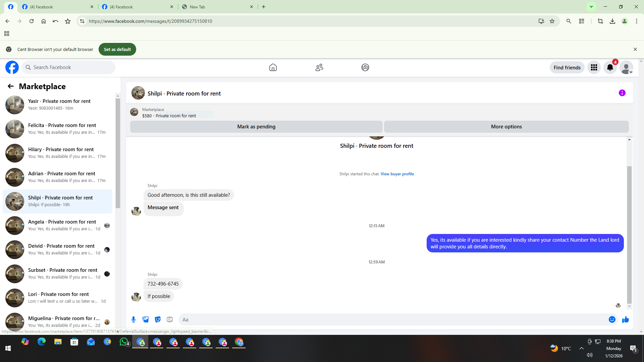
Task: Expand the account profile dropdown
Action: (626, 67)
